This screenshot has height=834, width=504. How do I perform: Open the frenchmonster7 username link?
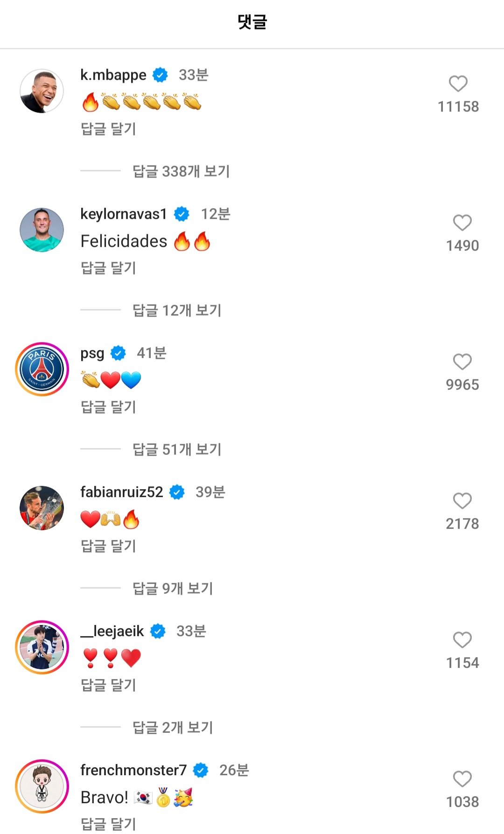(x=133, y=770)
